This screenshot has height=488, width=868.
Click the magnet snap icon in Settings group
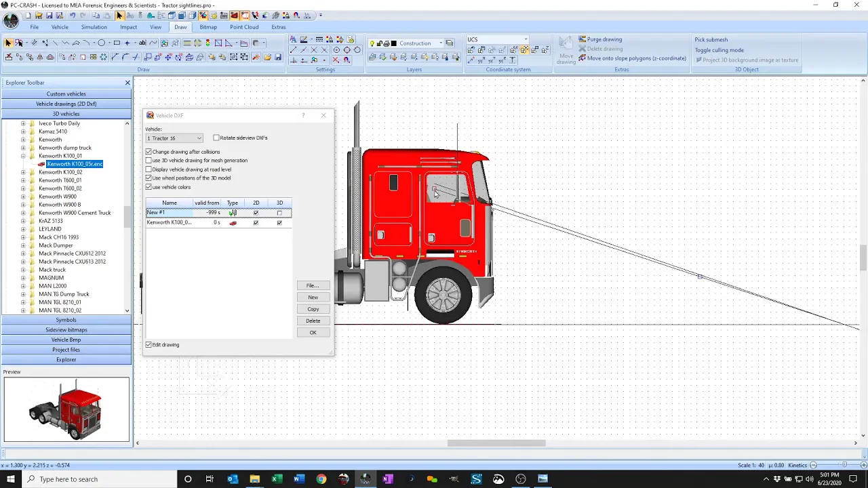point(346,60)
